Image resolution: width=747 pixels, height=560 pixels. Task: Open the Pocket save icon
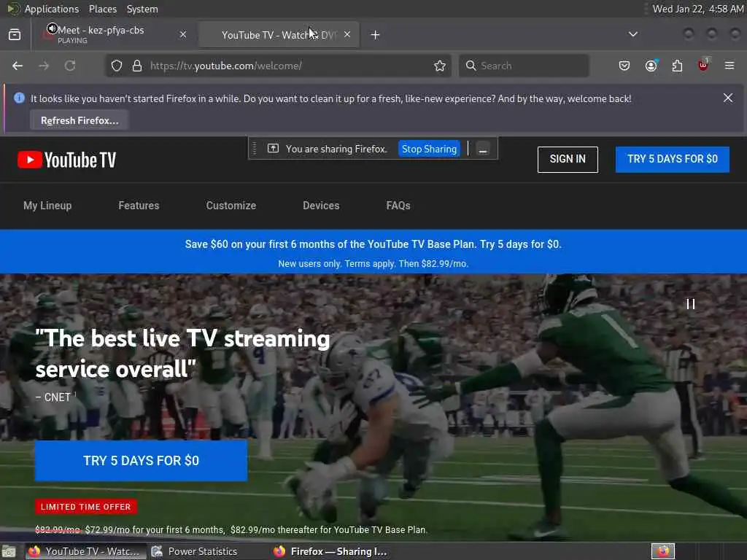[x=624, y=66]
